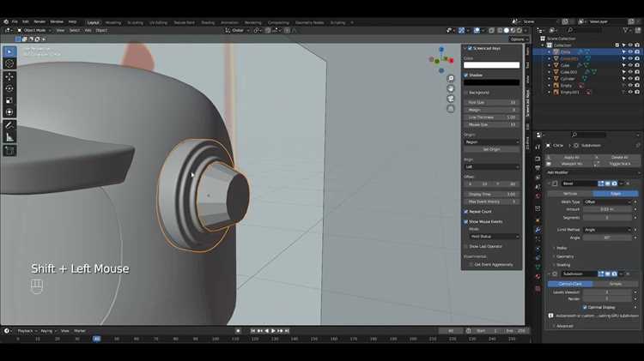Open the Tool properties tab icon
This screenshot has width=644, height=361.
(538, 147)
